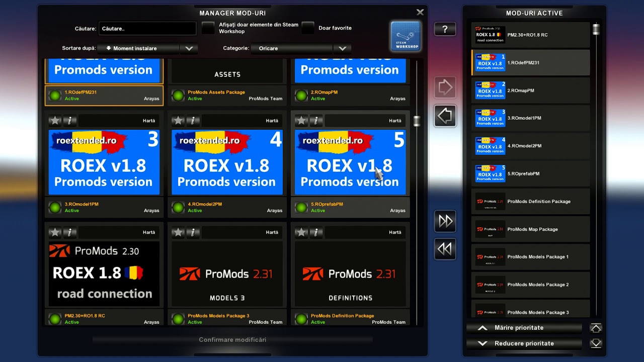Select ProMods Models Package 1 in active list
The height and width of the screenshot is (362, 644).
(x=531, y=257)
